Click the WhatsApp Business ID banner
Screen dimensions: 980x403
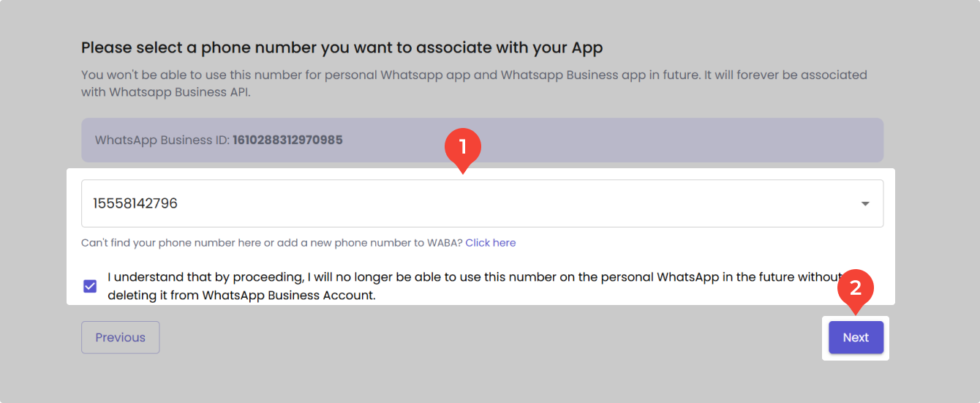(x=585, y=140)
